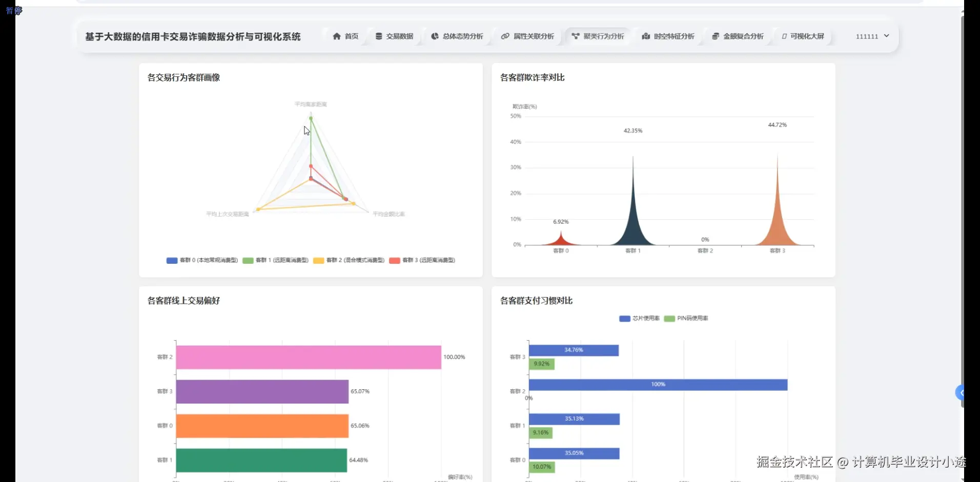Click the pie chart icon for 总体态势分析
The height and width of the screenshot is (482, 980).
coord(435,36)
